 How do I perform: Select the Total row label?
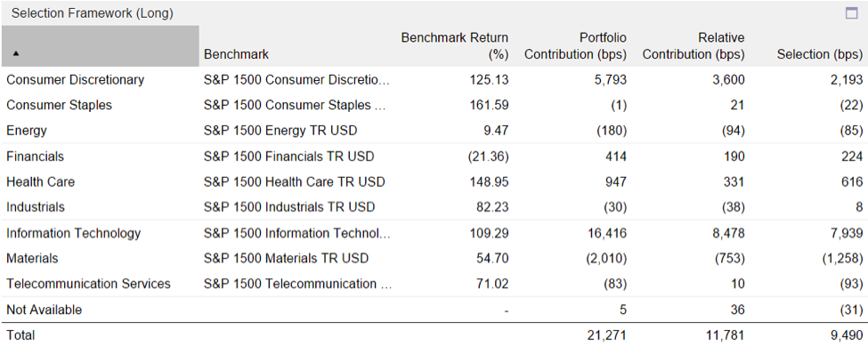click(20, 335)
